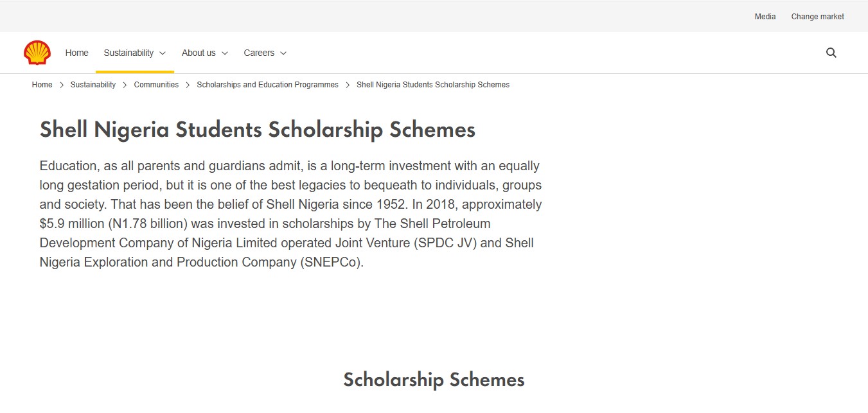
Task: Select the Sustainability nav label
Action: pyautogui.click(x=128, y=53)
